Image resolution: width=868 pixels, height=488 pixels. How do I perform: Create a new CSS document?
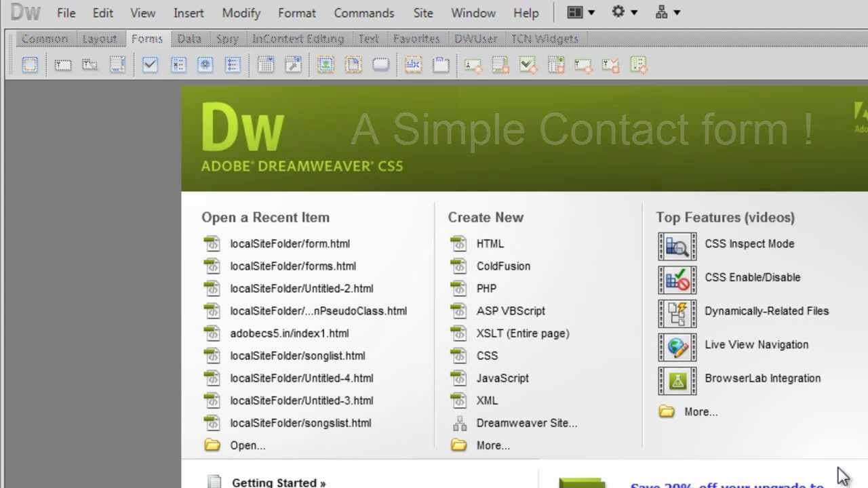click(x=487, y=355)
